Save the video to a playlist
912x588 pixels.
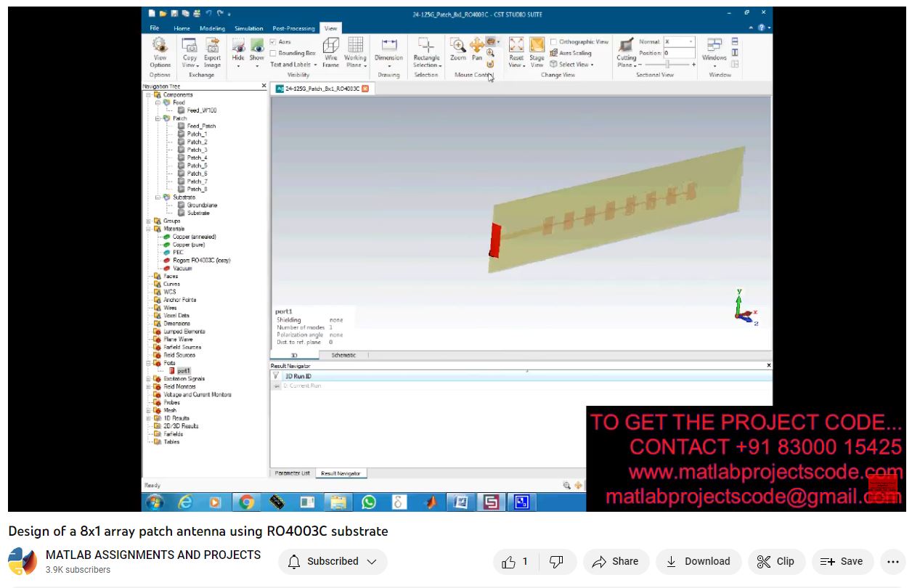842,561
